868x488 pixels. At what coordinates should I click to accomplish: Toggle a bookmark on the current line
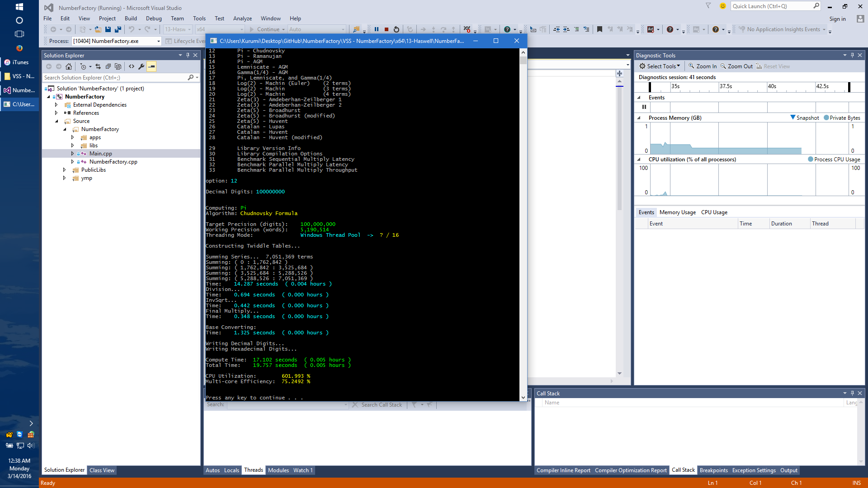[x=599, y=29]
